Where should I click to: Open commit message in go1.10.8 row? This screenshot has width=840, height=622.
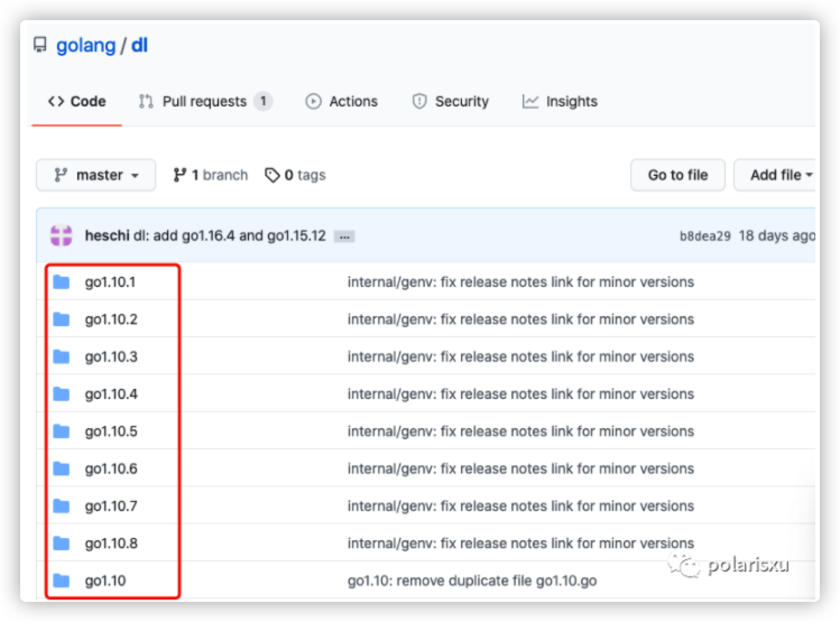pos(521,544)
